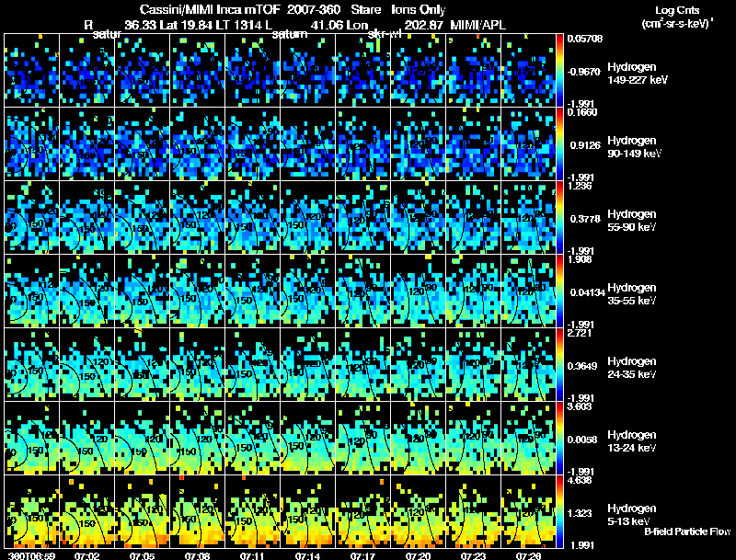Image resolution: width=736 pixels, height=560 pixels.
Task: Click the '07:05' time axis label
Action: [x=142, y=555]
